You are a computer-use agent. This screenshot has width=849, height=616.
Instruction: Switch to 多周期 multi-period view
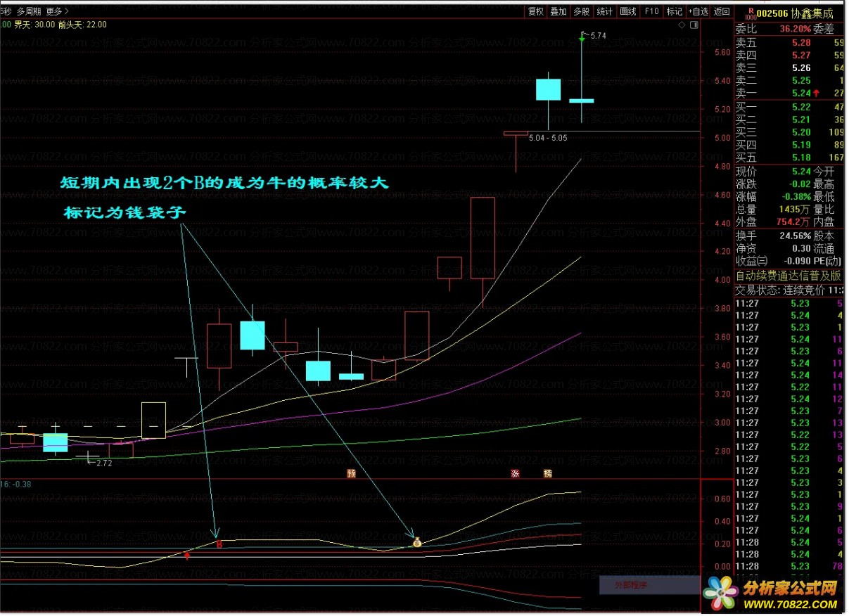point(29,11)
